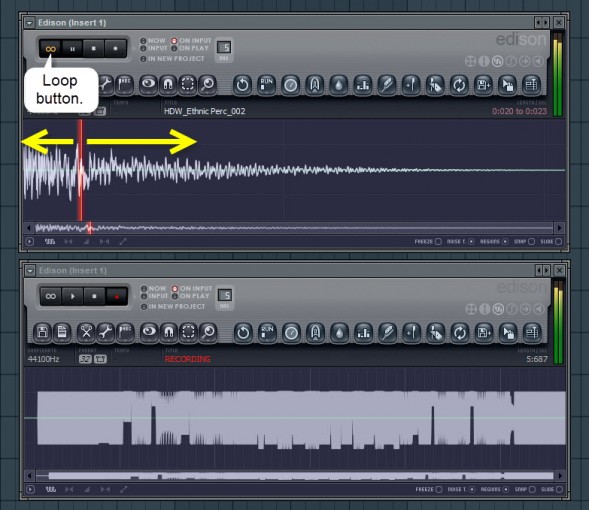Open the regions flag icon in recording Edison
The image size is (589, 510).
125,332
